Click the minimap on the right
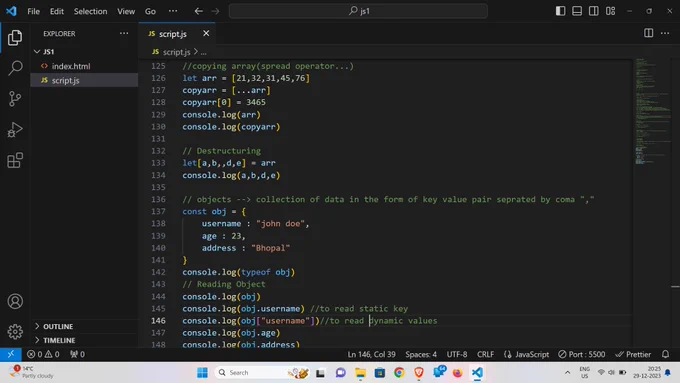Viewport: 680px width, 383px height. 653,111
